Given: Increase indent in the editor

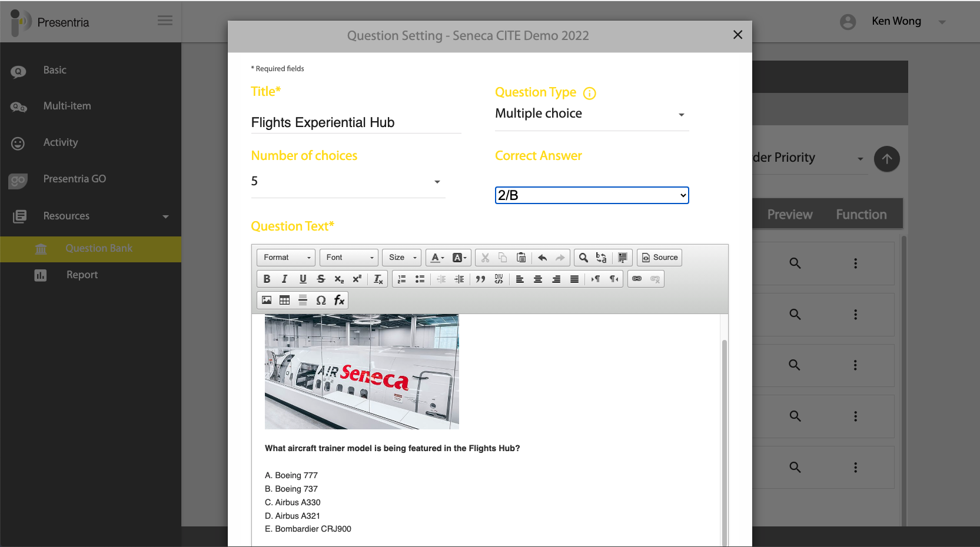Looking at the screenshot, I should coord(459,279).
